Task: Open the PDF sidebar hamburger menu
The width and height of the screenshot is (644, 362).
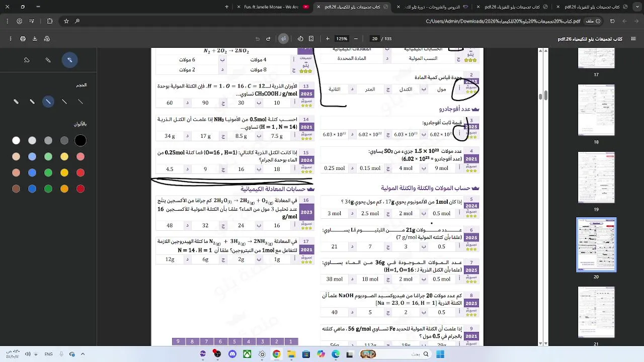Action: click(x=632, y=39)
